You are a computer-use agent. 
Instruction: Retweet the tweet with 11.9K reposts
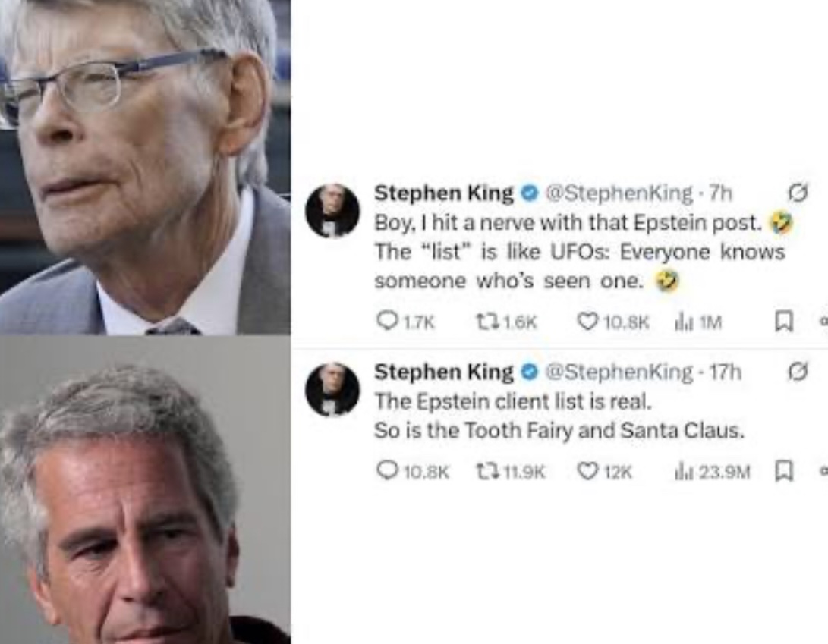point(510,471)
